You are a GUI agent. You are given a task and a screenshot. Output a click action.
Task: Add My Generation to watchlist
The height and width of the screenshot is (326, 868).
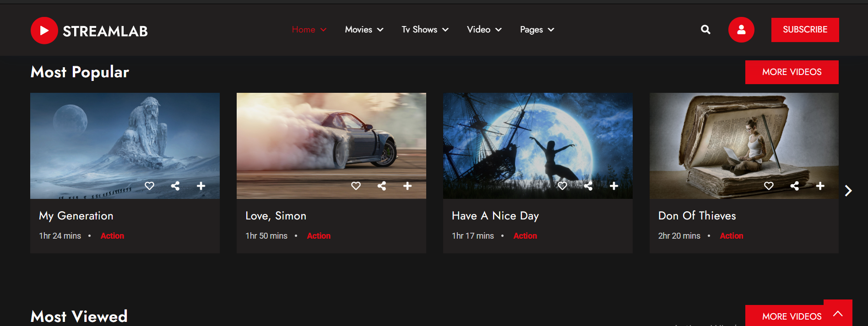point(201,186)
